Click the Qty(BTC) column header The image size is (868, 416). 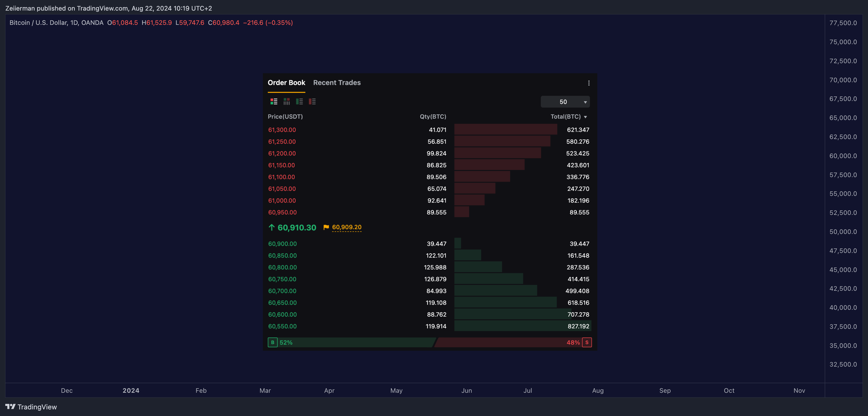pyautogui.click(x=433, y=117)
